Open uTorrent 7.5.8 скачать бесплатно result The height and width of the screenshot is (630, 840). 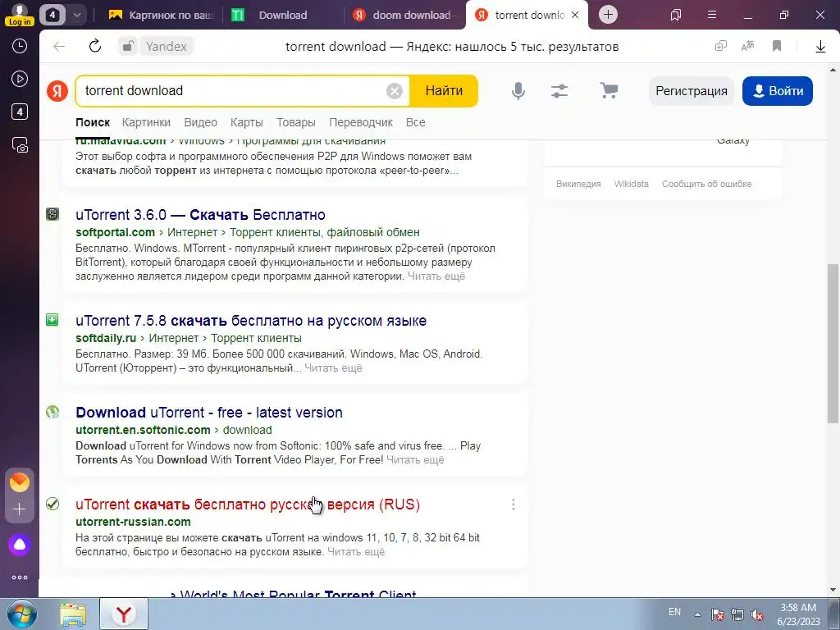[251, 321]
